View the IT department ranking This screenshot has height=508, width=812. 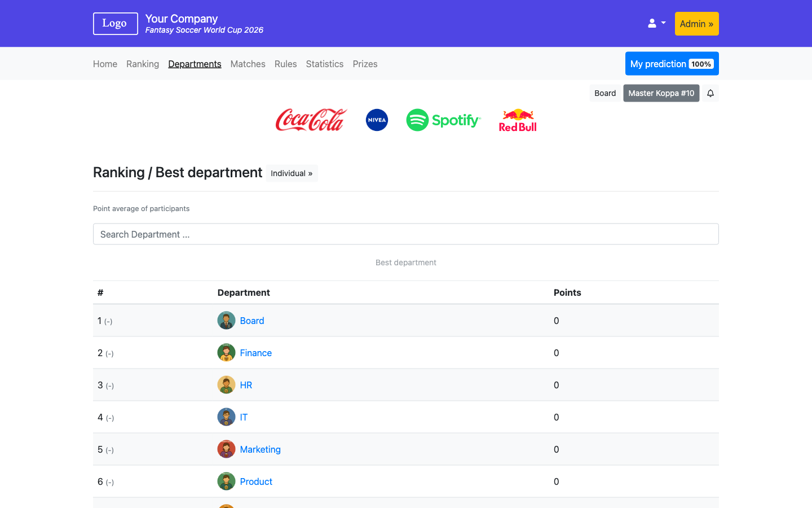point(244,417)
